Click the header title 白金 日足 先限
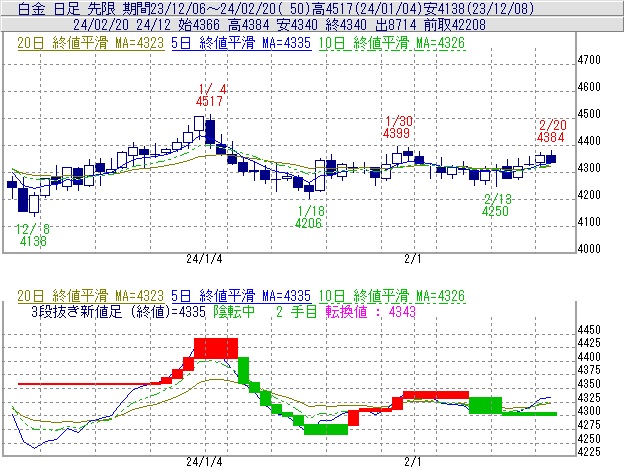This screenshot has height=475, width=624. pyautogui.click(x=67, y=8)
